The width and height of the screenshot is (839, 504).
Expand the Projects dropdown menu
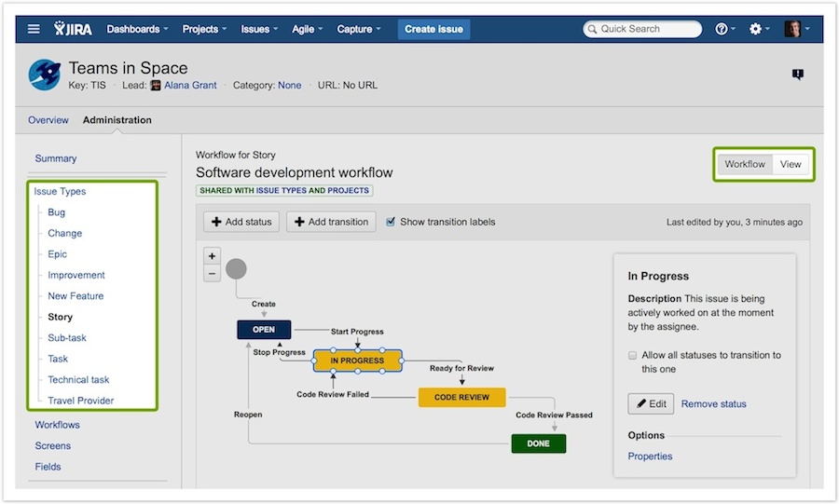coord(205,29)
